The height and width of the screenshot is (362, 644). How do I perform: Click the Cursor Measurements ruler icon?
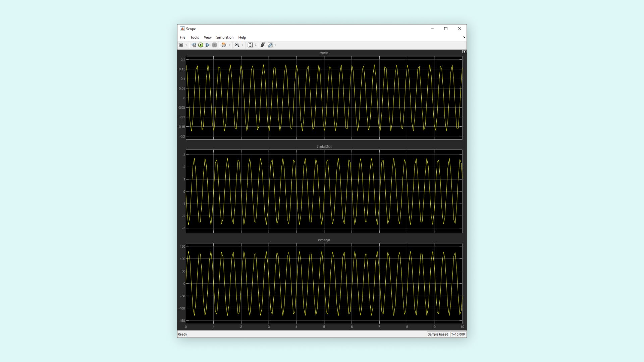[270, 45]
